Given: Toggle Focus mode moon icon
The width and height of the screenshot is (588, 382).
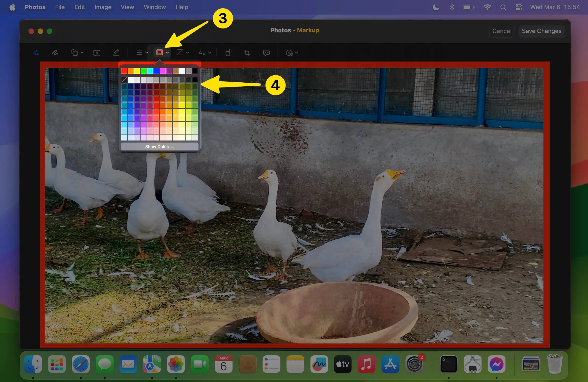Looking at the screenshot, I should (x=436, y=7).
